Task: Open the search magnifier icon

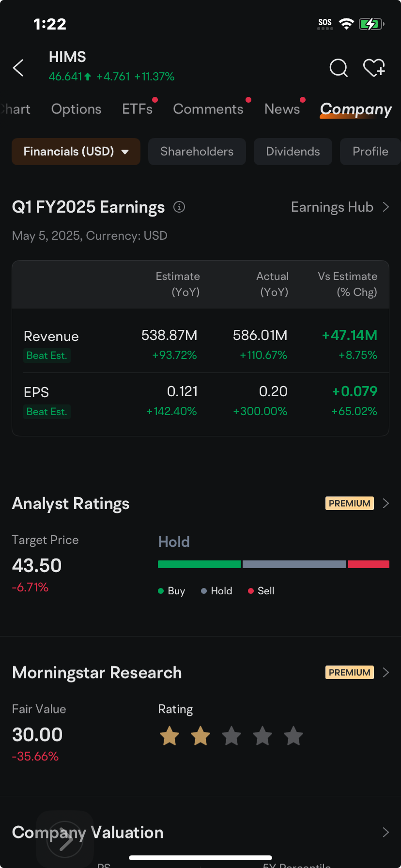Action: point(339,68)
